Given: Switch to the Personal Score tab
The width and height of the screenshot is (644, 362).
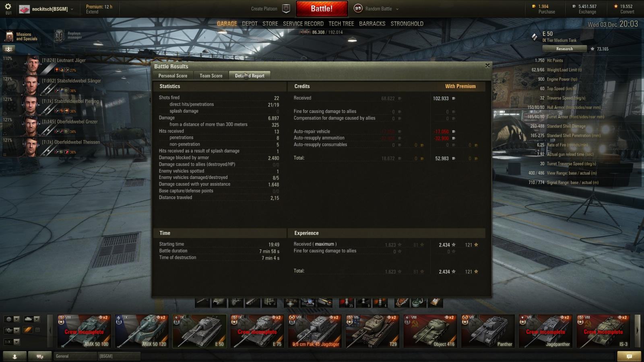Looking at the screenshot, I should pyautogui.click(x=173, y=76).
